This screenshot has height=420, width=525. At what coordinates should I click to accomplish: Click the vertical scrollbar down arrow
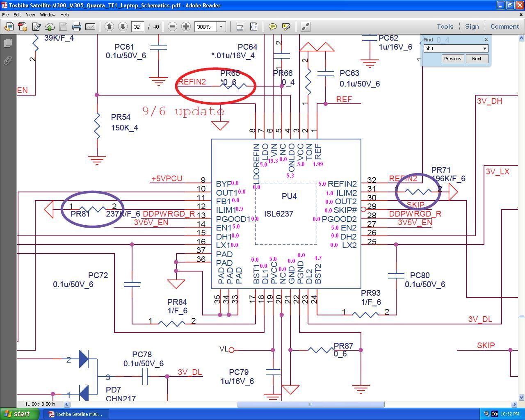521,397
